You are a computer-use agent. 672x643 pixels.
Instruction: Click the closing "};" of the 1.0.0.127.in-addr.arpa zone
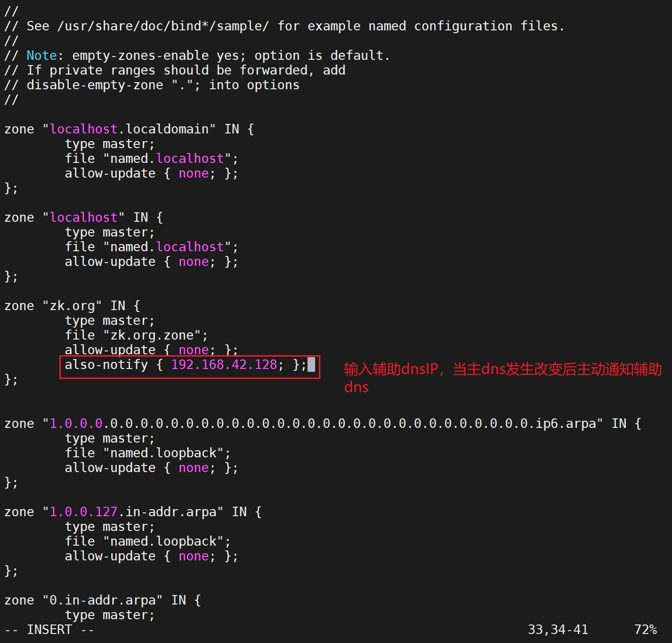[x=11, y=571]
